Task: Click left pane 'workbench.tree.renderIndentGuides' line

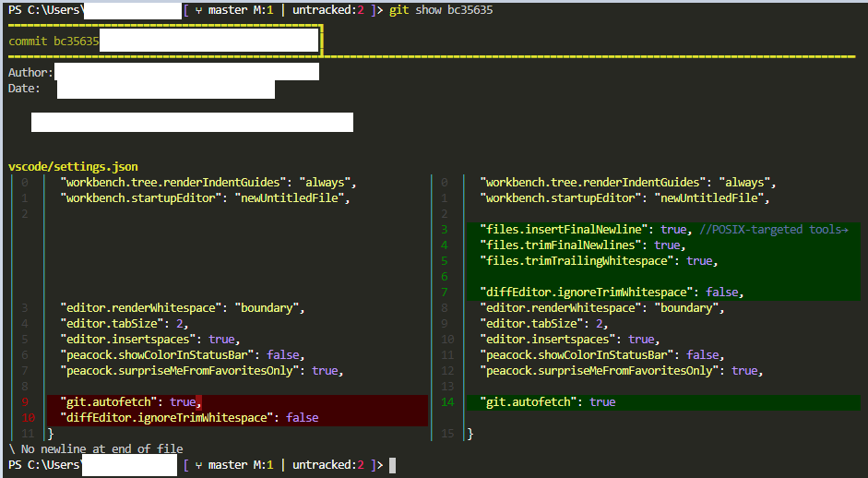Action: pos(208,182)
